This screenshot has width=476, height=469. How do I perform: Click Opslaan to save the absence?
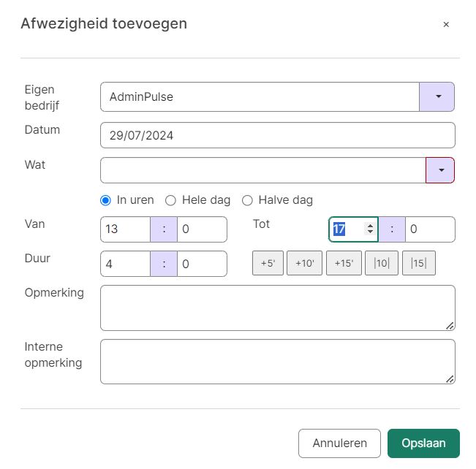tap(423, 443)
